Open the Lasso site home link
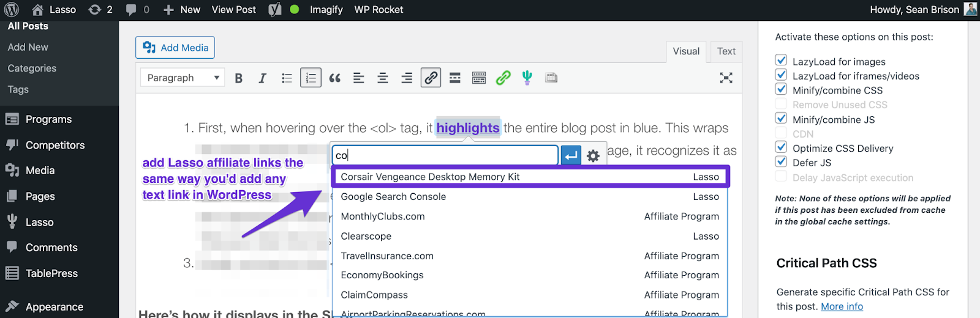 click(x=54, y=10)
